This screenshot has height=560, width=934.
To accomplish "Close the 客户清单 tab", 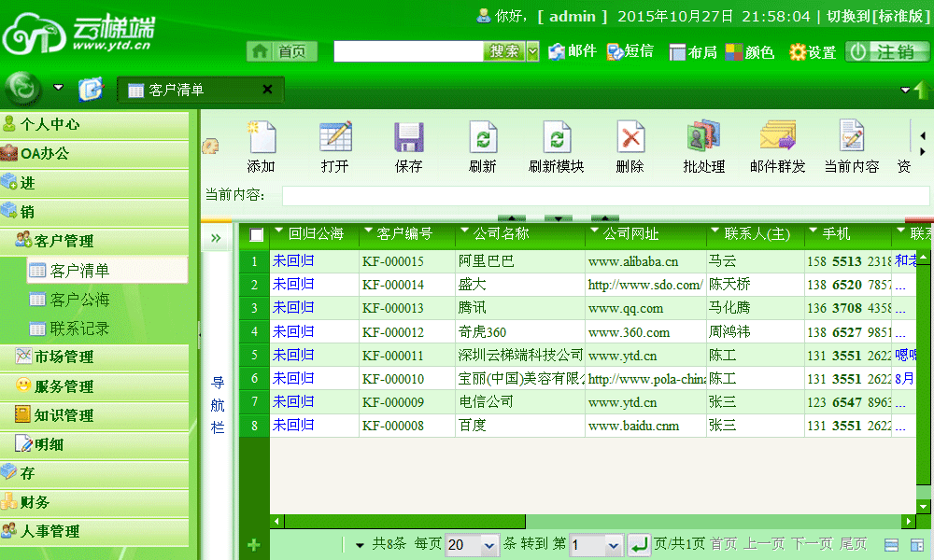I will 267,90.
